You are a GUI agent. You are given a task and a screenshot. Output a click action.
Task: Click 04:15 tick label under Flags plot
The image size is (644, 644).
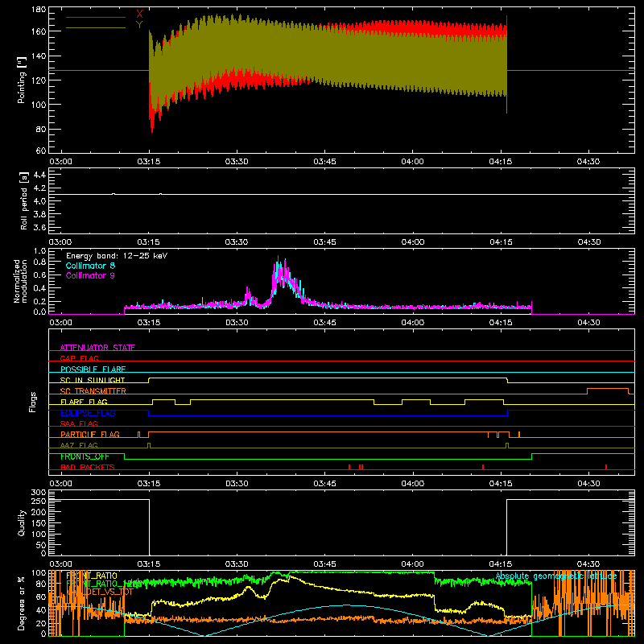[500, 484]
